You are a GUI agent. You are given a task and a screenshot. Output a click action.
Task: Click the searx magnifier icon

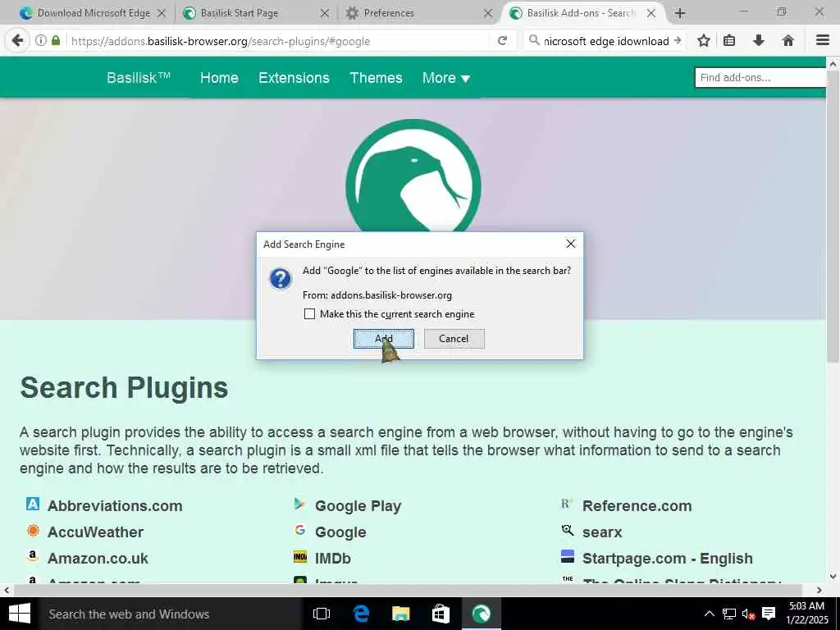point(568,531)
